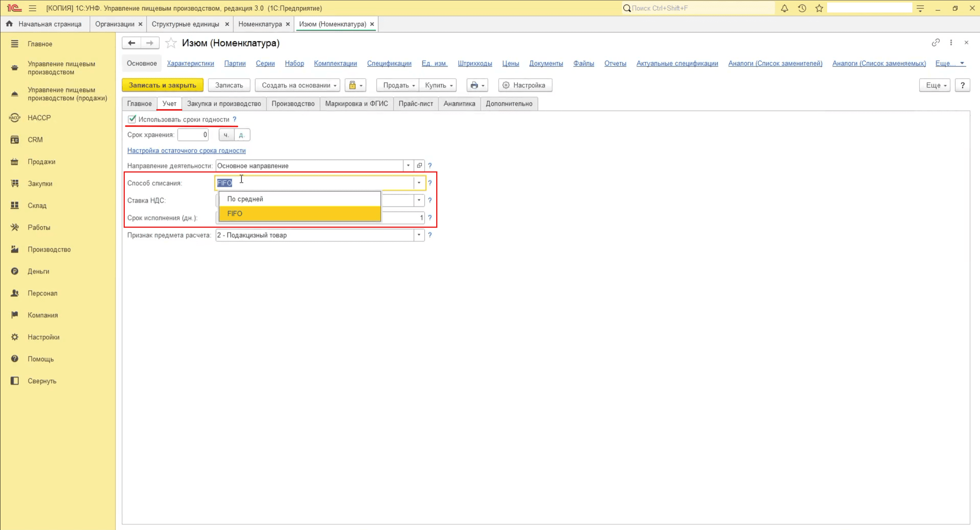
Task: Switch to the Главное form tab
Action: click(139, 104)
